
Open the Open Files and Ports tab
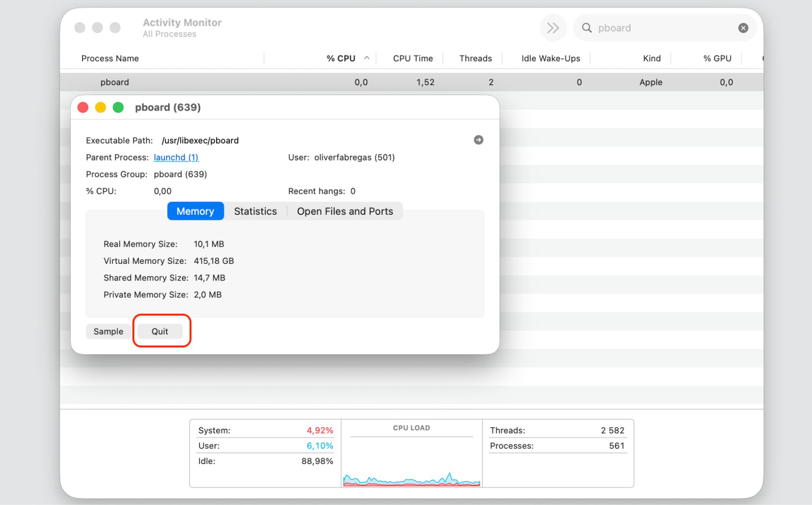(345, 211)
